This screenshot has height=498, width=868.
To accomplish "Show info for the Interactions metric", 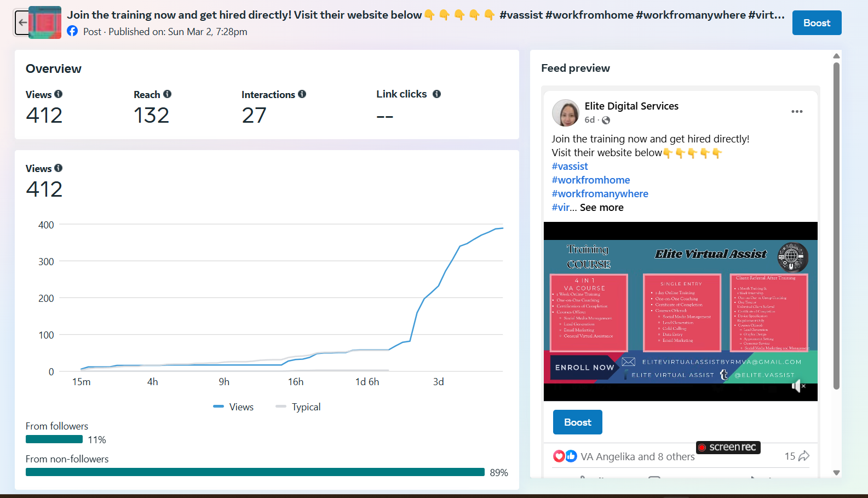I will (302, 94).
